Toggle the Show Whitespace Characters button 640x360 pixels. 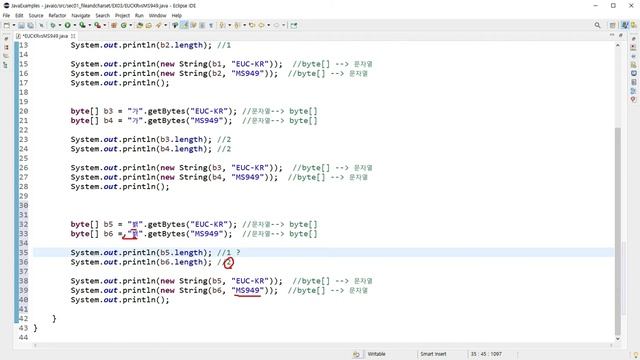coord(211,25)
